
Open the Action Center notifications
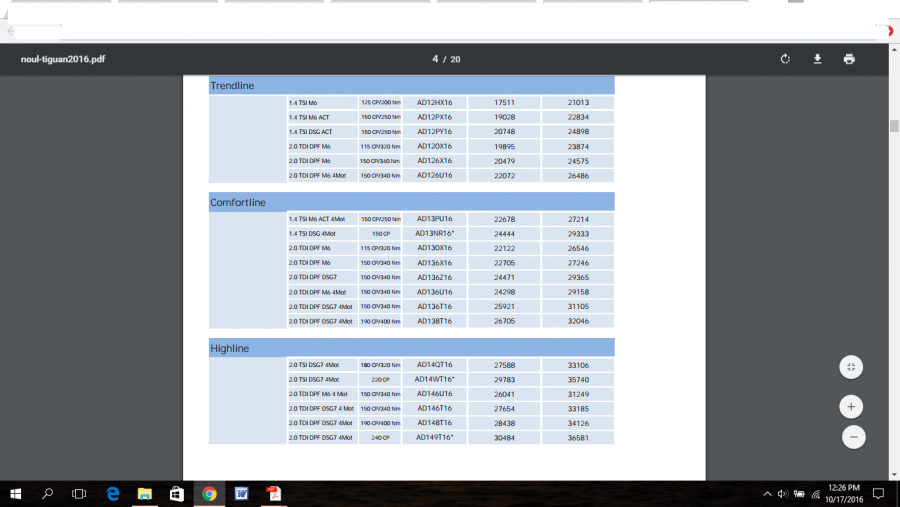877,493
